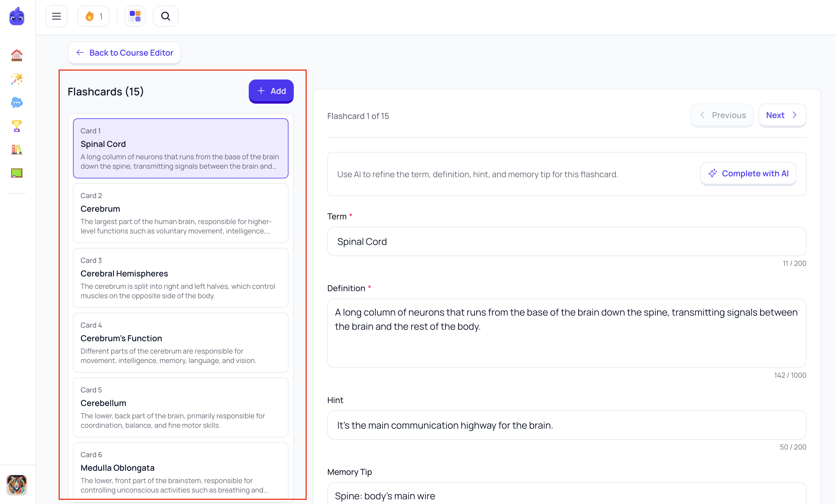Select Card 2 Cerebrum

[x=180, y=213]
